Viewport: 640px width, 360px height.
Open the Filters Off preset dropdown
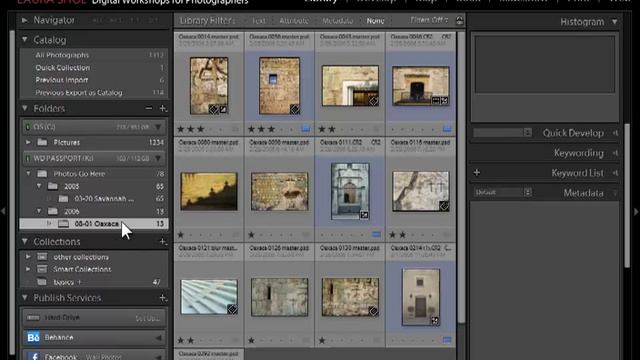[x=429, y=20]
